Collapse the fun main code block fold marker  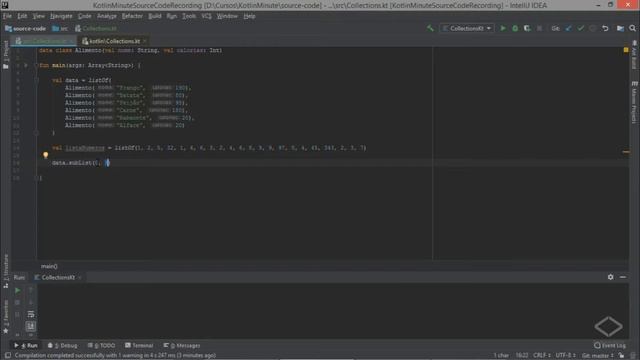click(x=36, y=65)
